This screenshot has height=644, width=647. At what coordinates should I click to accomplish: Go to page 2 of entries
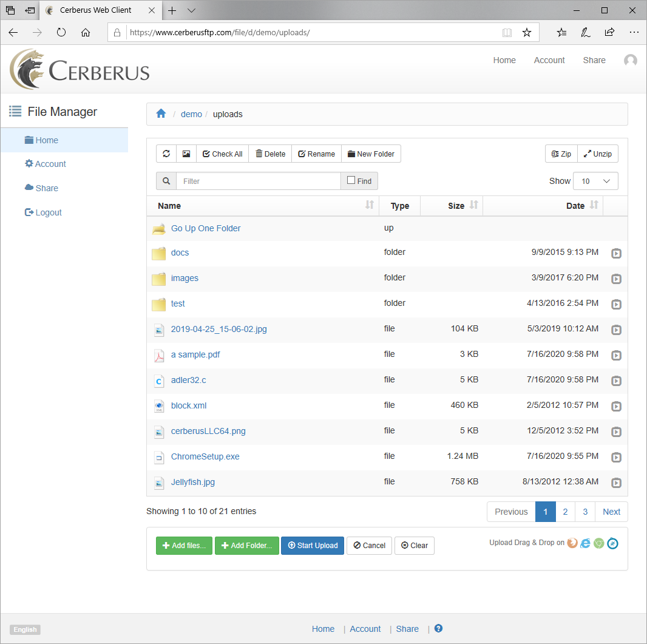[x=565, y=512]
